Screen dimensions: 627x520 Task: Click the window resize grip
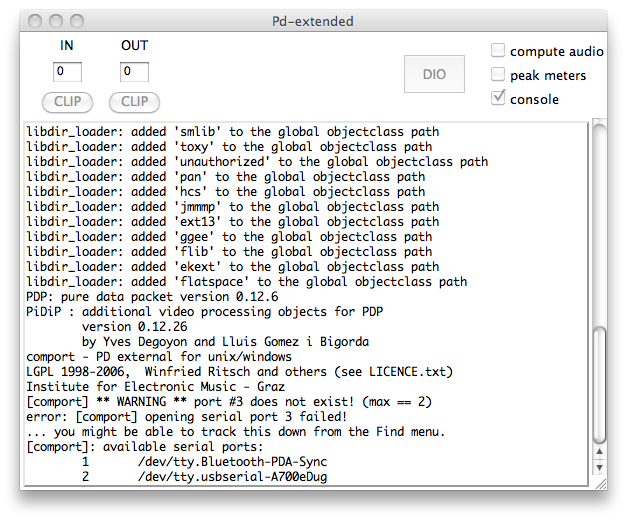click(x=599, y=482)
